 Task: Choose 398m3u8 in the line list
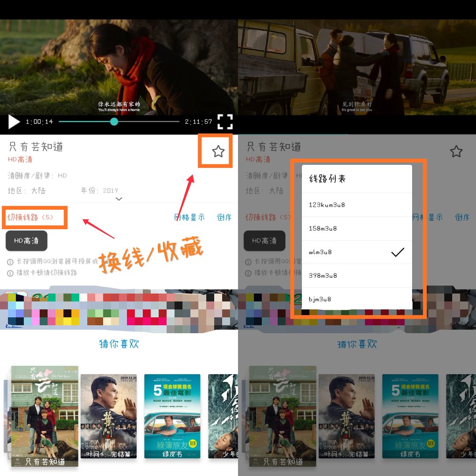point(357,275)
